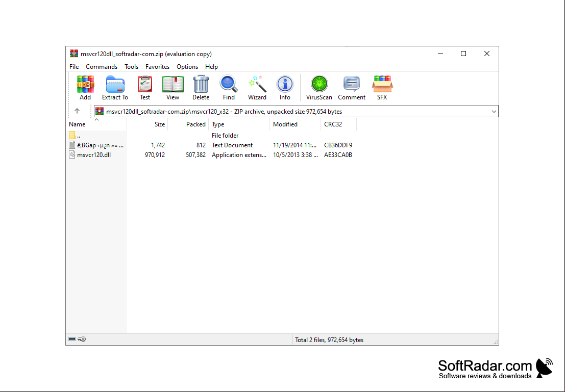The width and height of the screenshot is (565, 392).
Task: Close the WinRAR window
Action: point(487,54)
